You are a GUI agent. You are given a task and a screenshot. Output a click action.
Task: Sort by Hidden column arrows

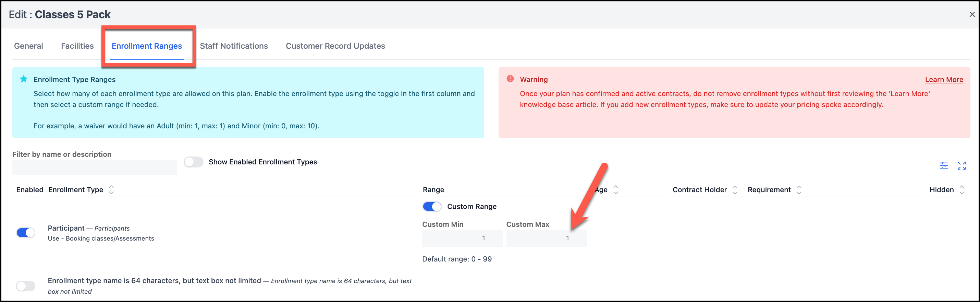(962, 190)
